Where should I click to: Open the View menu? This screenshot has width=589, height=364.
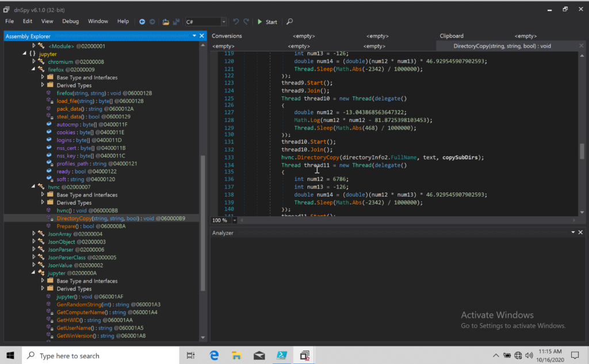(x=47, y=21)
